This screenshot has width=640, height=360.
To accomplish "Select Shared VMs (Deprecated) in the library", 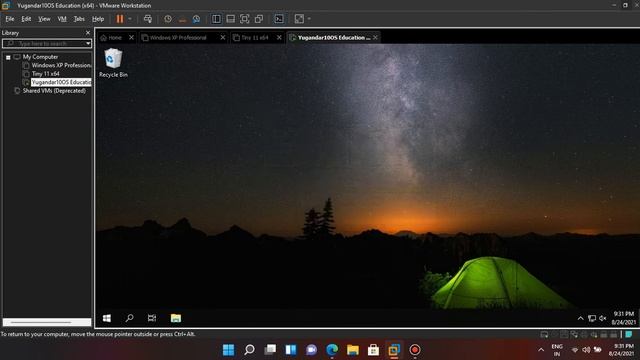I will tap(54, 91).
